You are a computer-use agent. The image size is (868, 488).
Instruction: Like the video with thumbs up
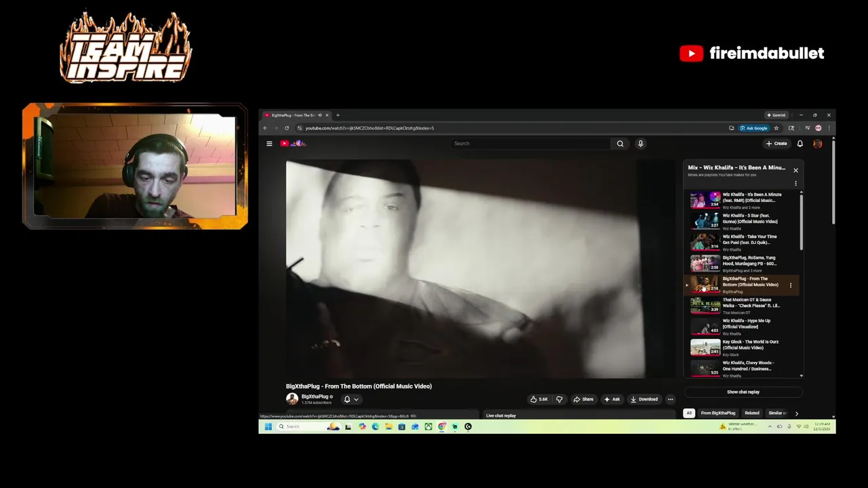point(540,399)
